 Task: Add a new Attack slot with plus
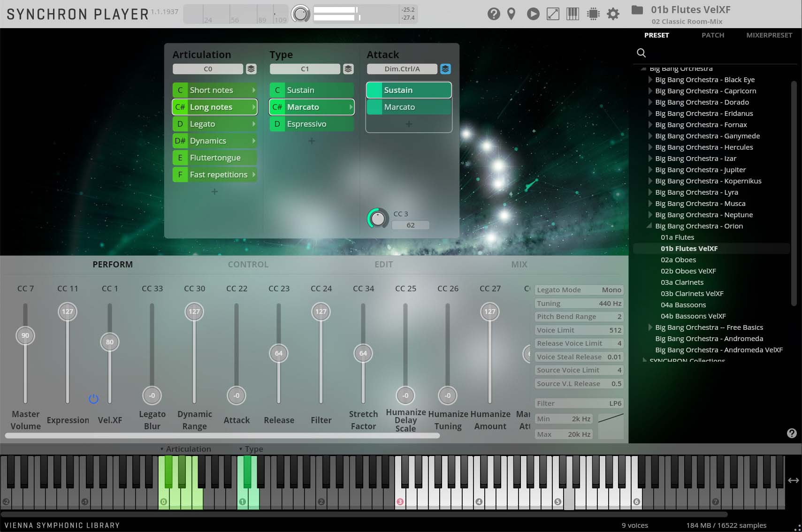409,124
